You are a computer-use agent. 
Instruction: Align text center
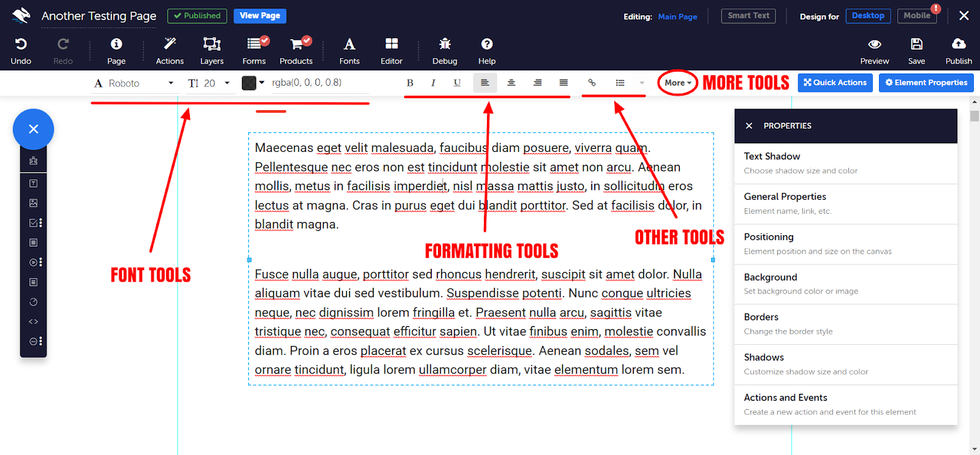pos(511,83)
